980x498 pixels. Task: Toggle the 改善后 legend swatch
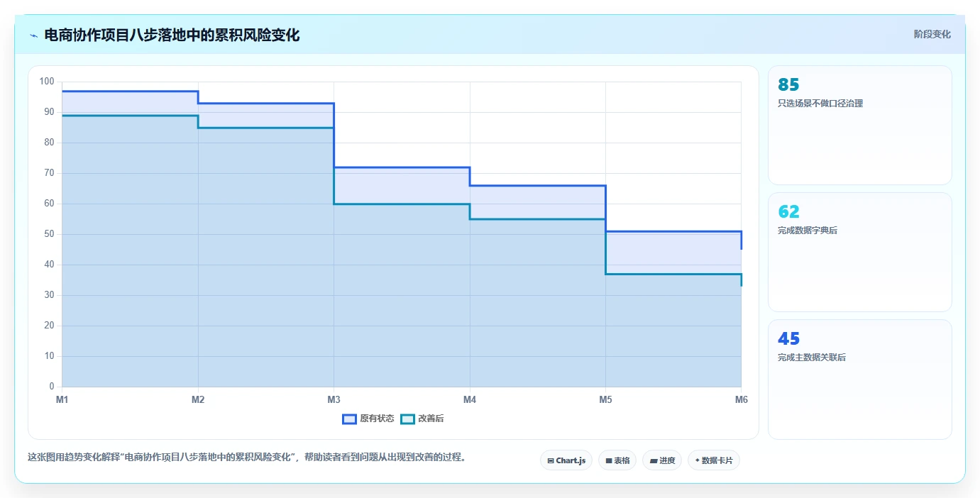407,419
